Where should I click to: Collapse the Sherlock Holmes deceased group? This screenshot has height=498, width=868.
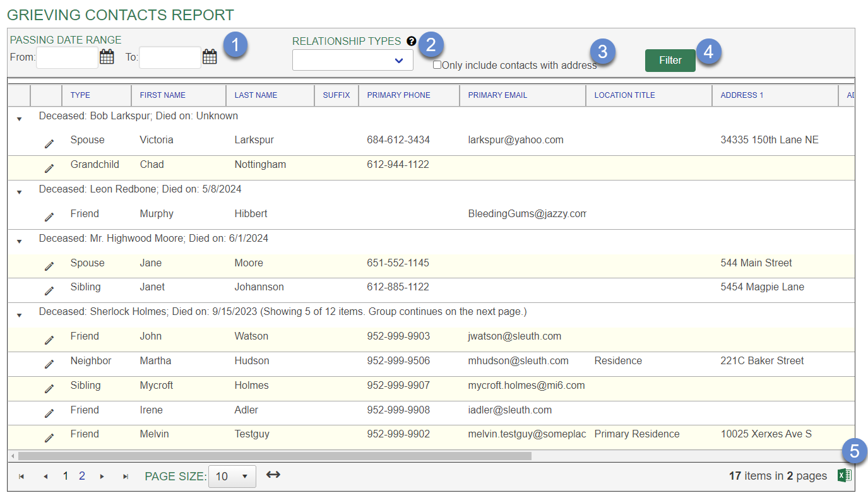[19, 315]
